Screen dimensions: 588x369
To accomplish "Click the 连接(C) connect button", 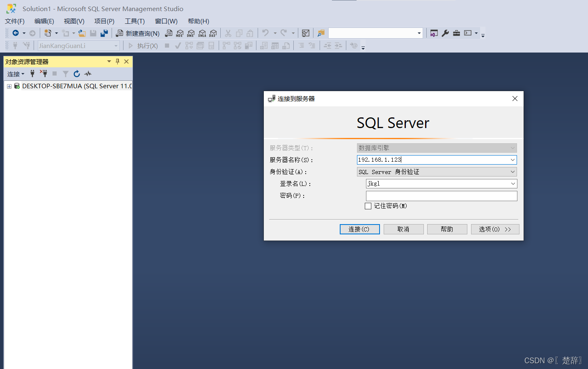I will [359, 229].
